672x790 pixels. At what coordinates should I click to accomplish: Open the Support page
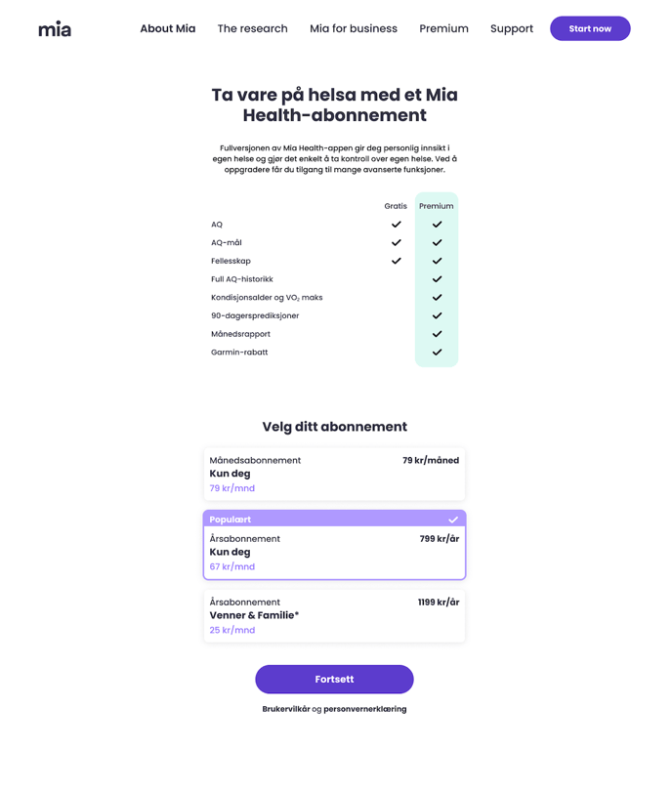[512, 29]
